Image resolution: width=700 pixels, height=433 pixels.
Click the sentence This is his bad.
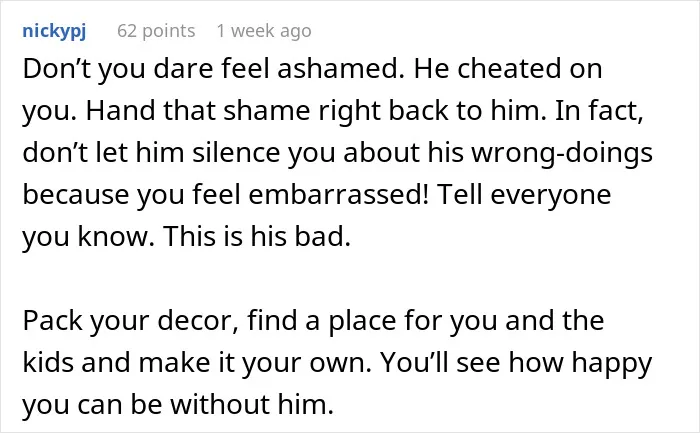click(257, 236)
